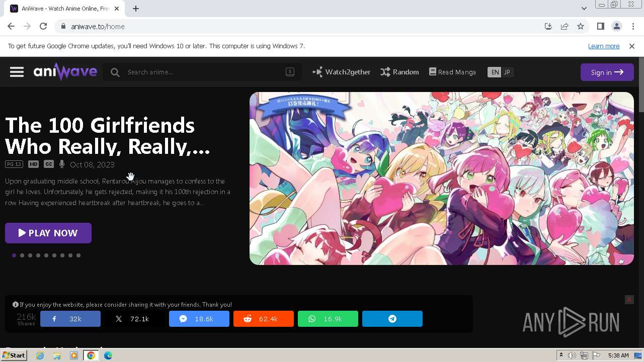Open media player from taskbar

74,355
